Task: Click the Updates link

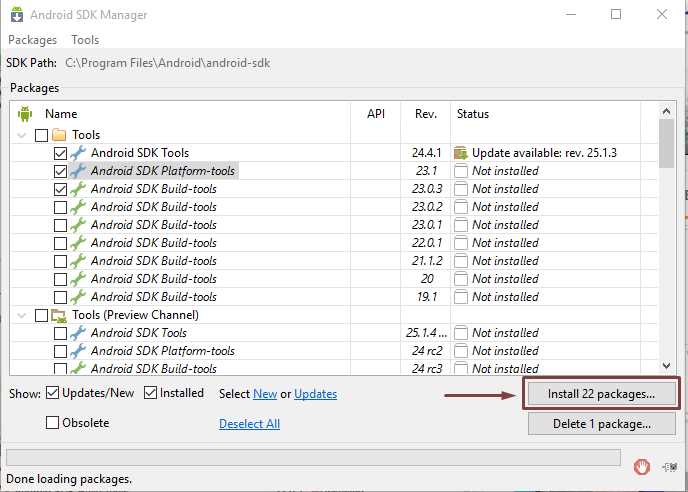Action: click(315, 394)
